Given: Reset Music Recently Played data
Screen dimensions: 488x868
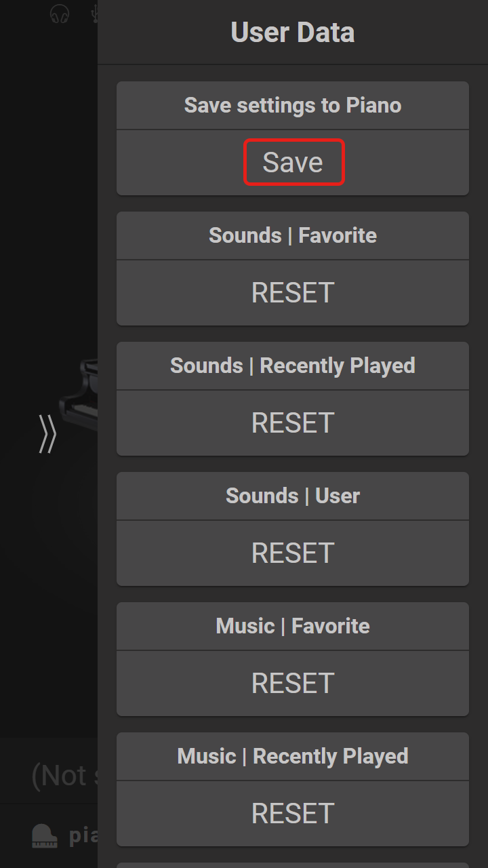Looking at the screenshot, I should (x=293, y=814).
